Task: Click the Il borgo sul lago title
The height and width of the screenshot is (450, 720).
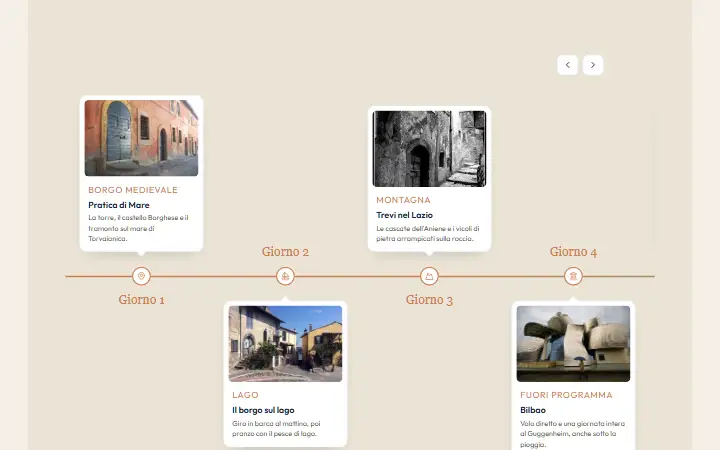Action: pyautogui.click(x=263, y=410)
